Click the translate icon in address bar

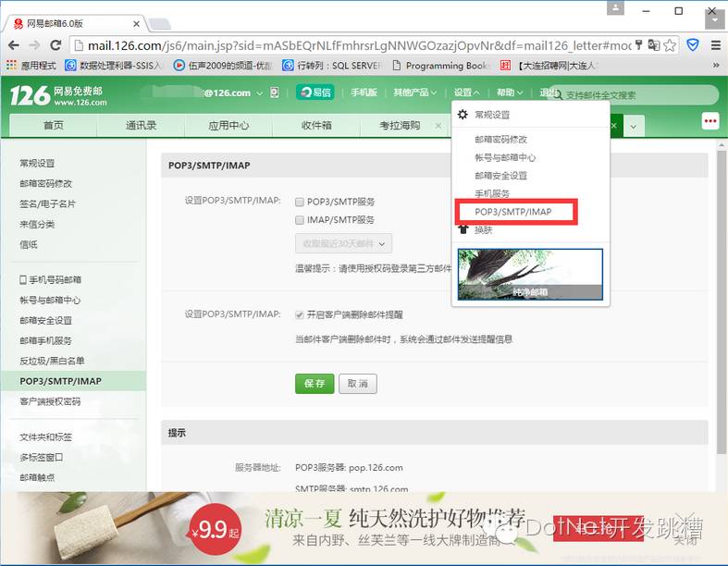pos(654,45)
